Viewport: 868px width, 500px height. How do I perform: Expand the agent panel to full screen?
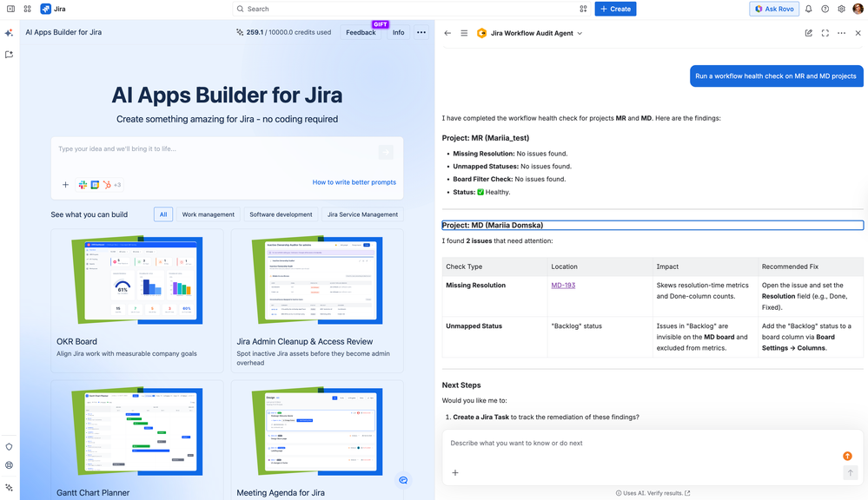[x=825, y=33]
